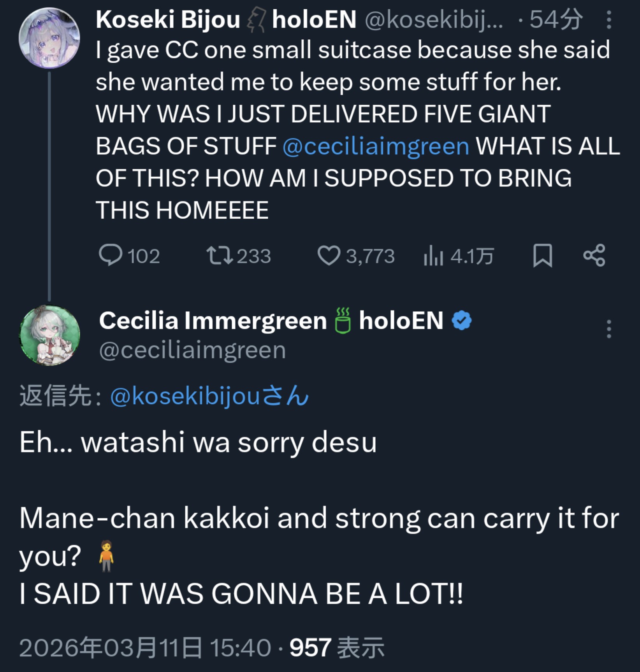The height and width of the screenshot is (672, 640).
Task: Click the Cecilia Immergreen display name
Action: tap(213, 321)
